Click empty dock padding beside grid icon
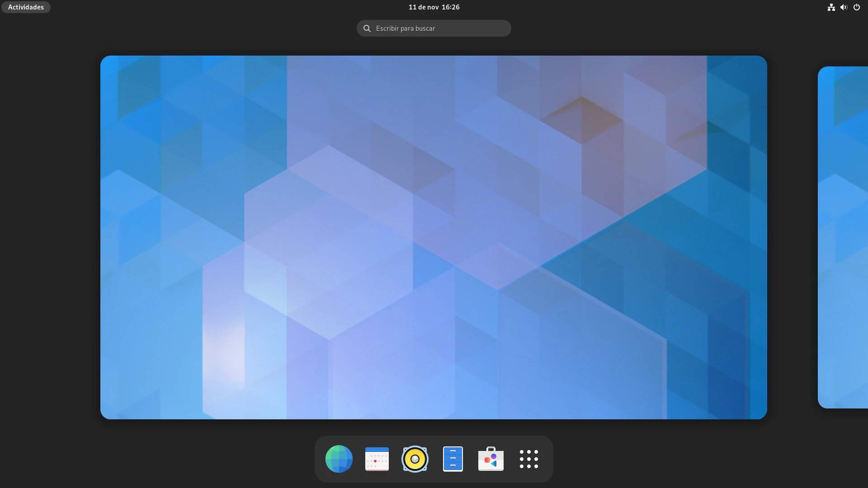Viewport: 868px width, 488px height. click(547, 459)
